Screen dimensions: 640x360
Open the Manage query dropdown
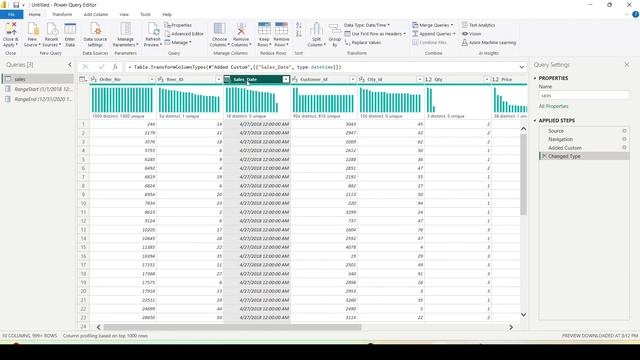pyautogui.click(x=178, y=42)
